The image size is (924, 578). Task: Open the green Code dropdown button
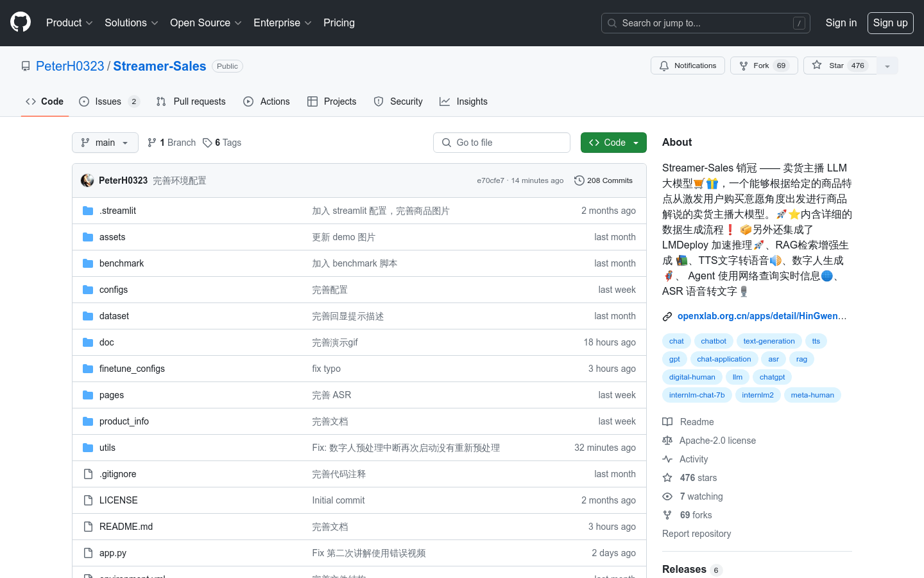click(x=613, y=143)
